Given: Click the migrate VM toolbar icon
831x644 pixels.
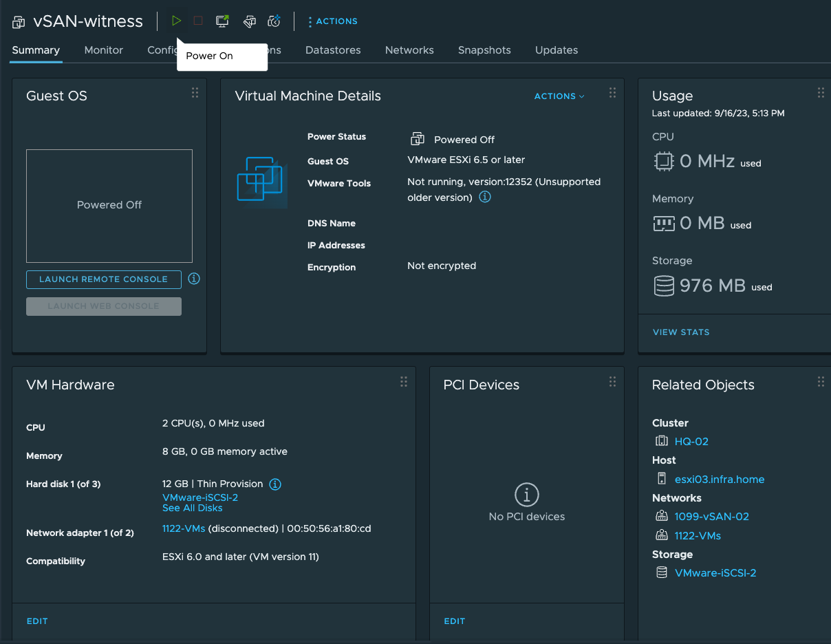Looking at the screenshot, I should [249, 21].
